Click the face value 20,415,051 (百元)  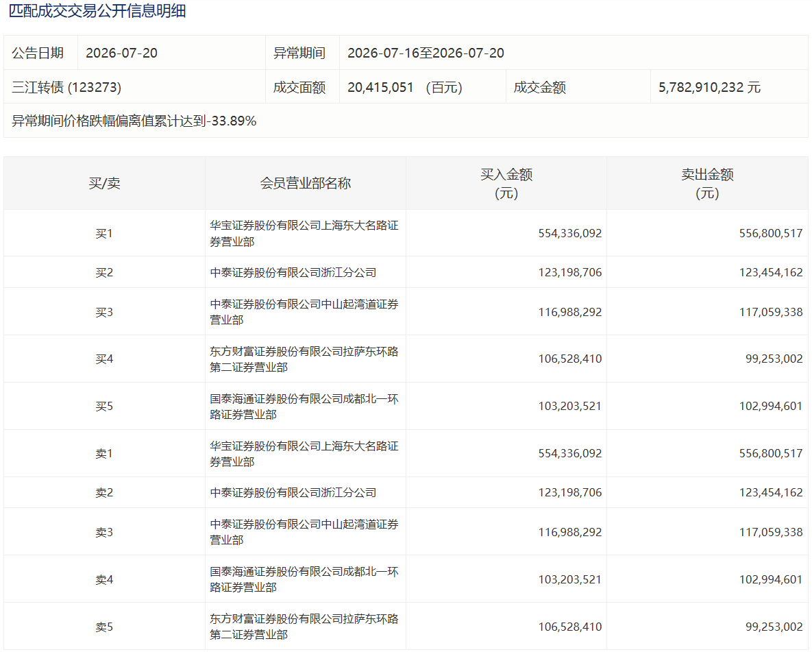click(405, 87)
